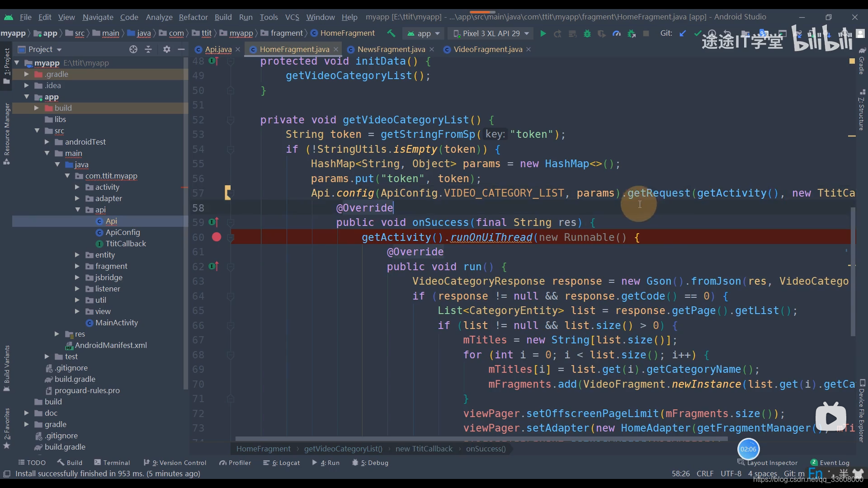Click the bottom-left tool window toggle icon

pyautogui.click(x=7, y=474)
